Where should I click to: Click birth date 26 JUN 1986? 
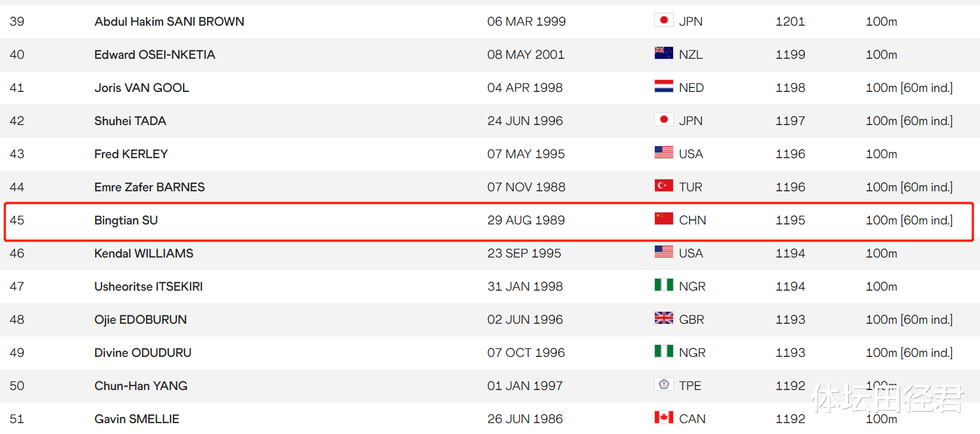[525, 419]
